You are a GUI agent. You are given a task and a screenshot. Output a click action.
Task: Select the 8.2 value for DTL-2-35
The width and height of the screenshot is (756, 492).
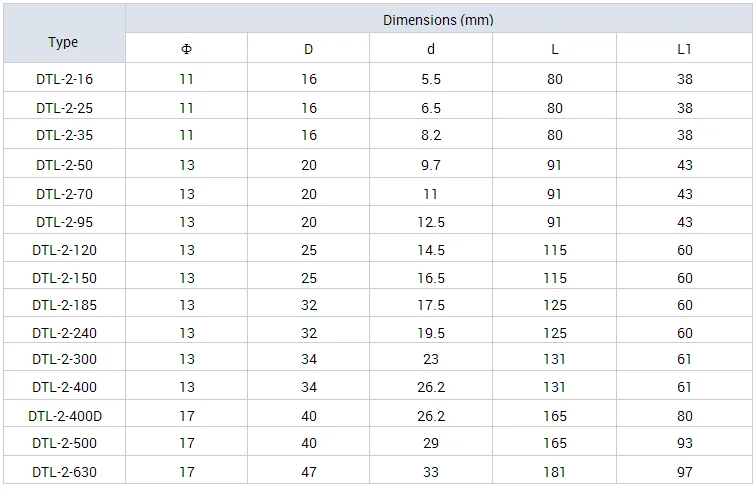431,136
